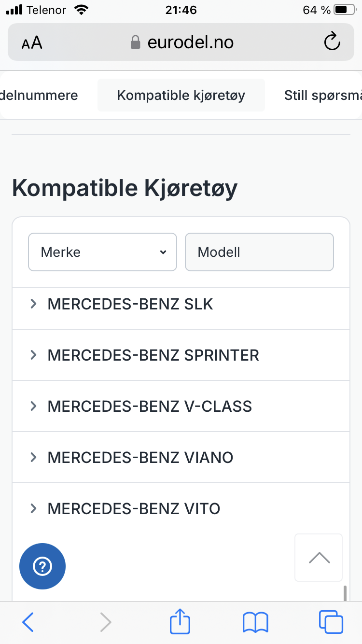Tap the Safari forward arrow
This screenshot has height=644, width=362.
[105, 622]
